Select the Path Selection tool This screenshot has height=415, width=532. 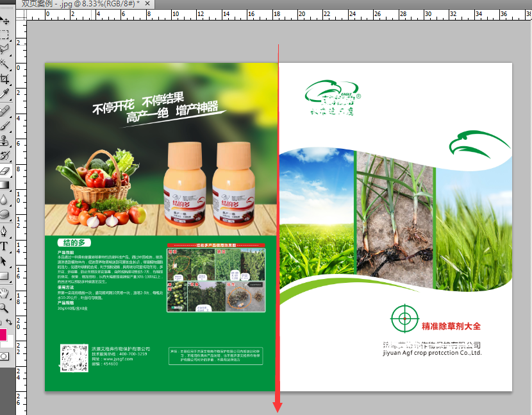coord(4,262)
